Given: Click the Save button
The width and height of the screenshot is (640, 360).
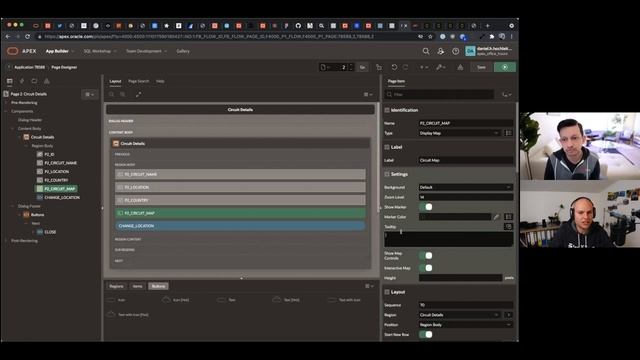Looking at the screenshot, I should coord(481,67).
